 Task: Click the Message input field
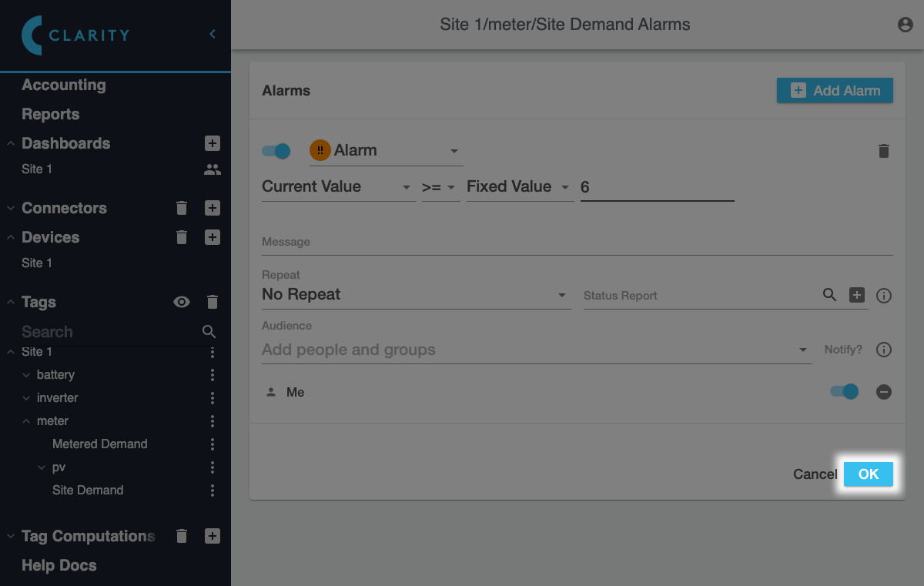tap(577, 242)
